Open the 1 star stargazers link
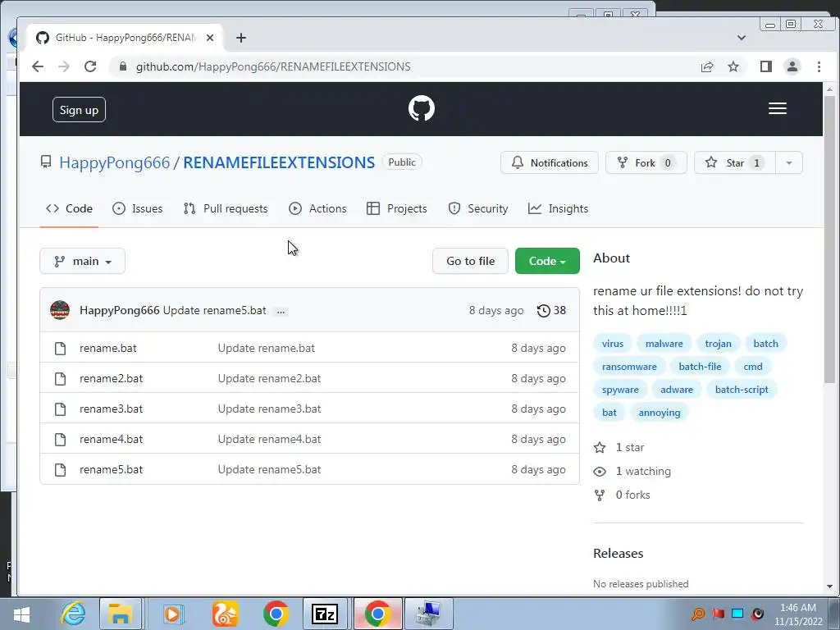840x630 pixels. tap(619, 447)
